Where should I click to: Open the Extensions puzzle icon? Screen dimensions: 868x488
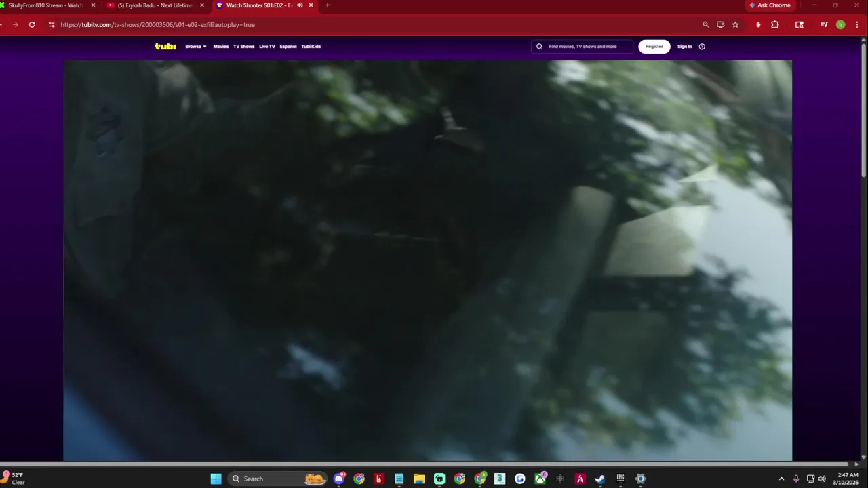tap(775, 24)
